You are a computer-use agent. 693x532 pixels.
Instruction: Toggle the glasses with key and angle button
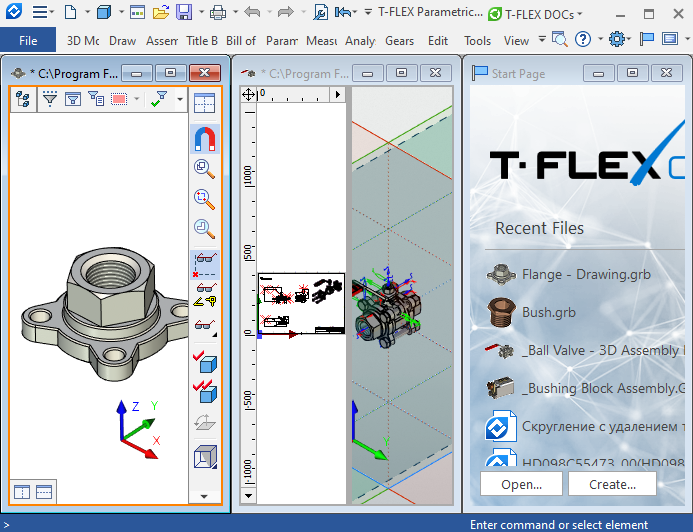click(205, 295)
